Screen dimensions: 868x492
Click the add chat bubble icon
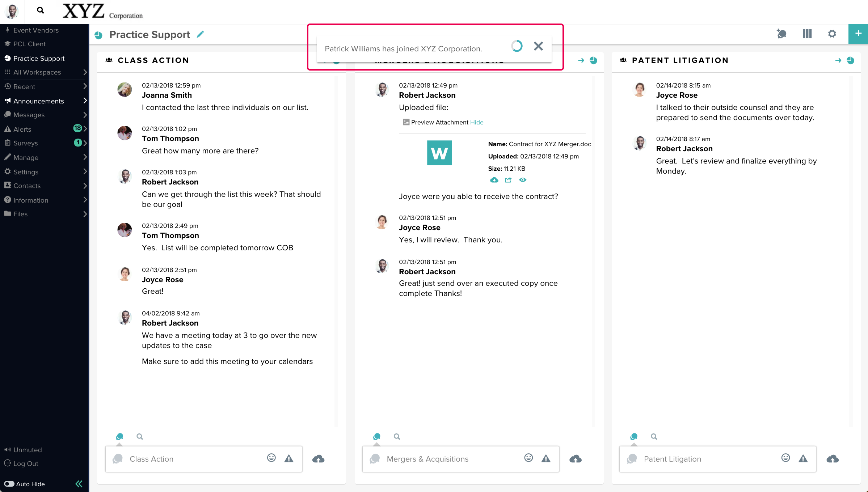click(782, 34)
